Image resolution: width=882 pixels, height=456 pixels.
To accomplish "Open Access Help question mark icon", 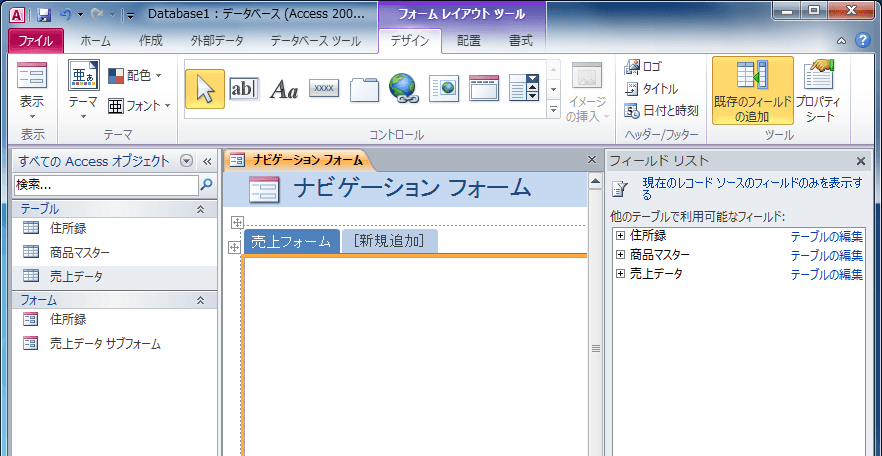I will (x=862, y=40).
